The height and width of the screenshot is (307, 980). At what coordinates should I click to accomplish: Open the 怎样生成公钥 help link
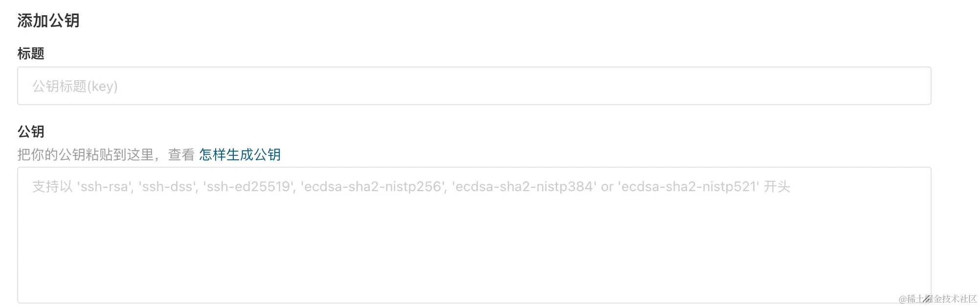pyautogui.click(x=240, y=155)
